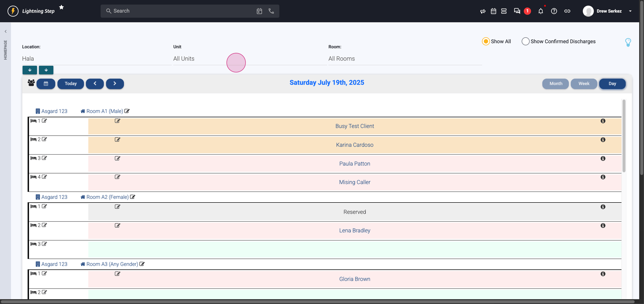Open the announcements megaphone icon

[x=483, y=11]
